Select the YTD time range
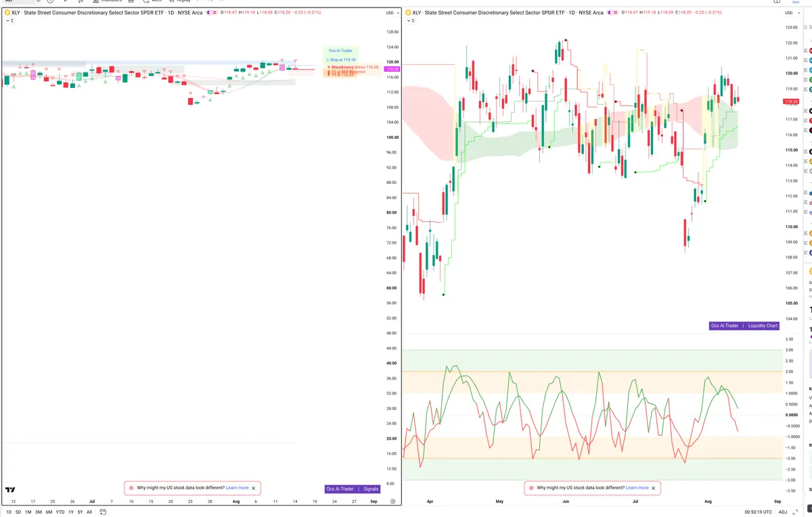812x517 pixels. tap(60, 512)
